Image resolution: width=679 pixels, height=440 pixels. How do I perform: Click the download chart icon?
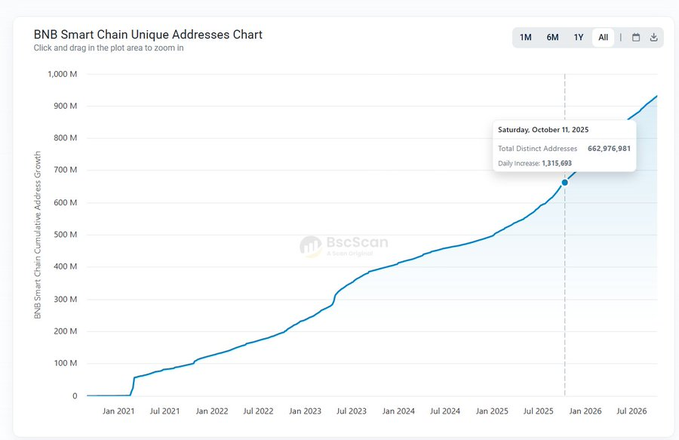654,37
